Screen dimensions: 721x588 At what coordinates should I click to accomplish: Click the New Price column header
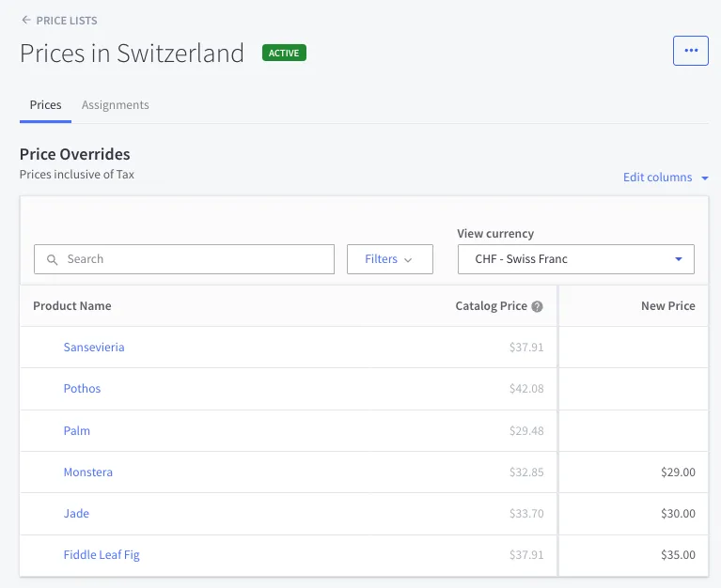click(x=668, y=306)
